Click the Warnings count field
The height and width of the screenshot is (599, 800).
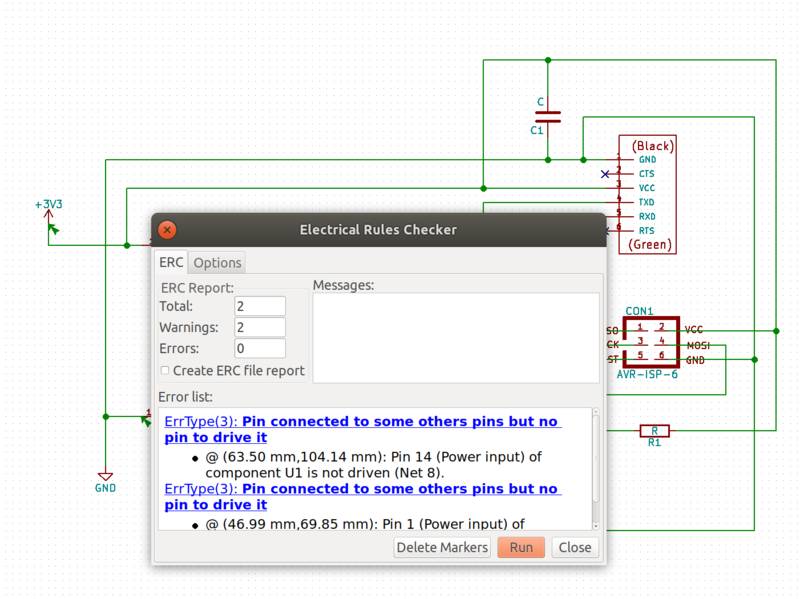(258, 327)
